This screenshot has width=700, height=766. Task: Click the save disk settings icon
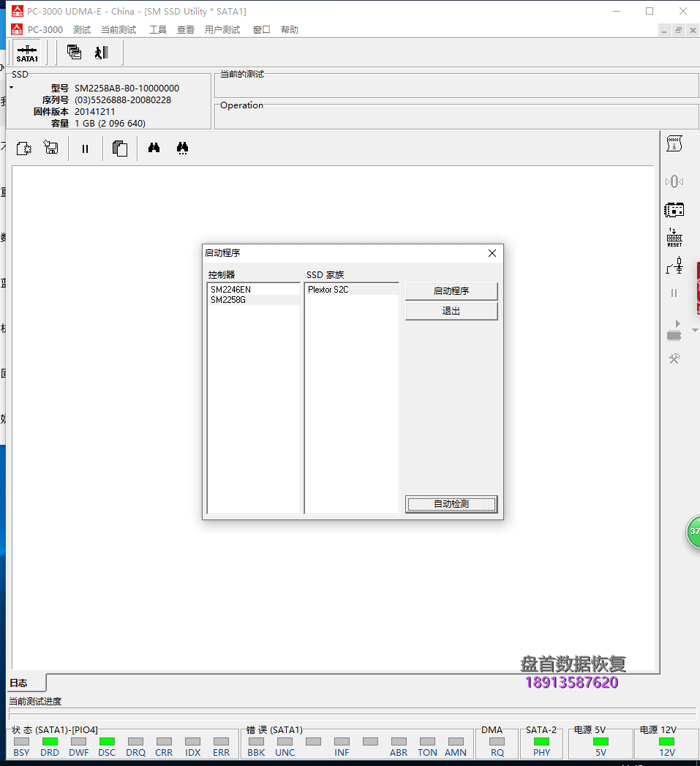[50, 147]
